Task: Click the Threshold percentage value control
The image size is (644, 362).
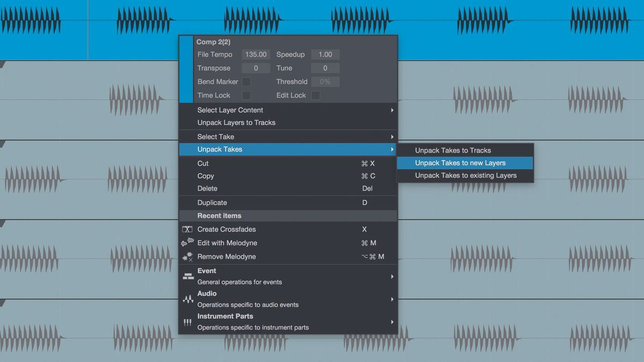Action: point(325,82)
